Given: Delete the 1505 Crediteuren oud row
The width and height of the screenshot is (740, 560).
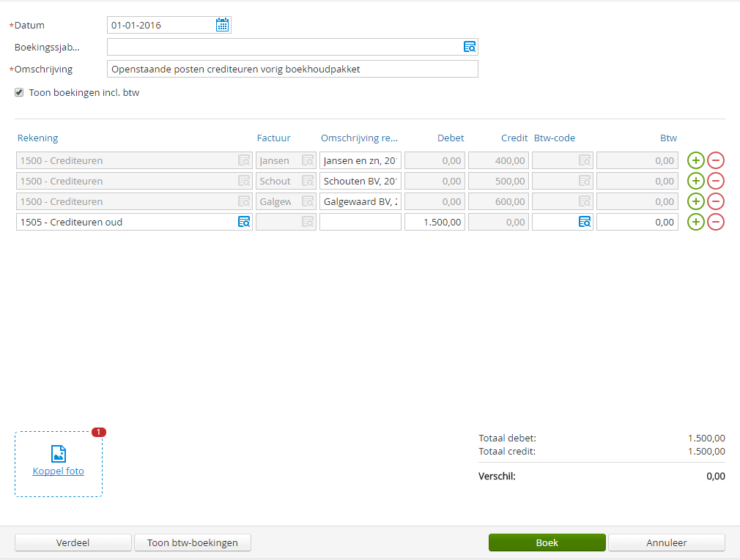Looking at the screenshot, I should coord(715,222).
